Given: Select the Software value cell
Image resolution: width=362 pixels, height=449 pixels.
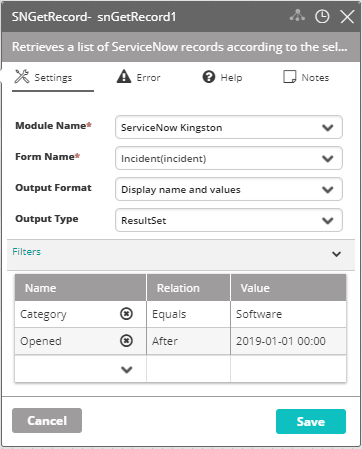Looking at the screenshot, I should tap(288, 314).
